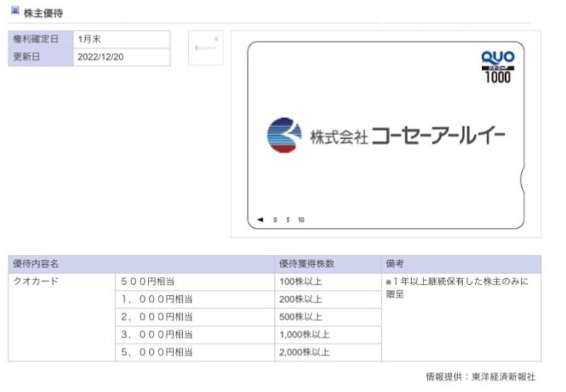
Task: Click the 2,000株以上 cell
Action: point(328,352)
